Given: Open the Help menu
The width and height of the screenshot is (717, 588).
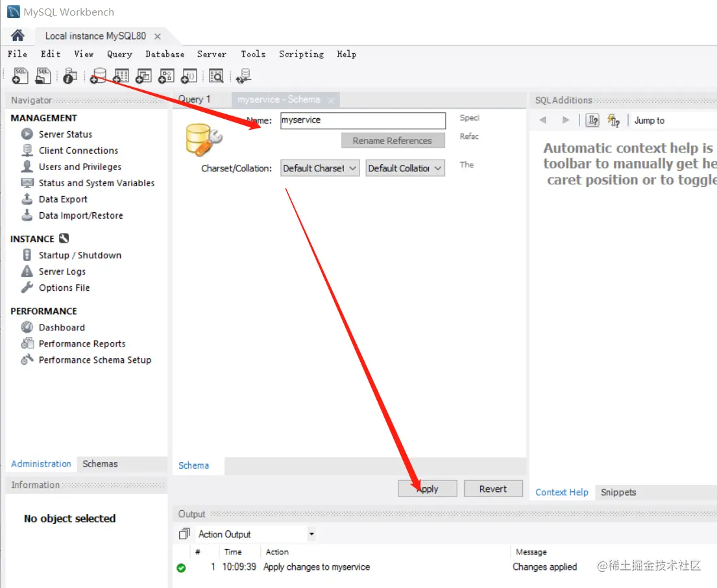Looking at the screenshot, I should point(346,54).
